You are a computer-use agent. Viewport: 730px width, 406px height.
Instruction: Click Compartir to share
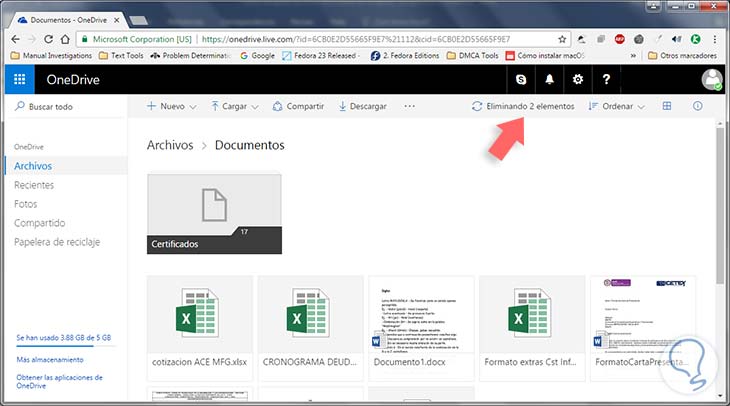[x=298, y=106]
